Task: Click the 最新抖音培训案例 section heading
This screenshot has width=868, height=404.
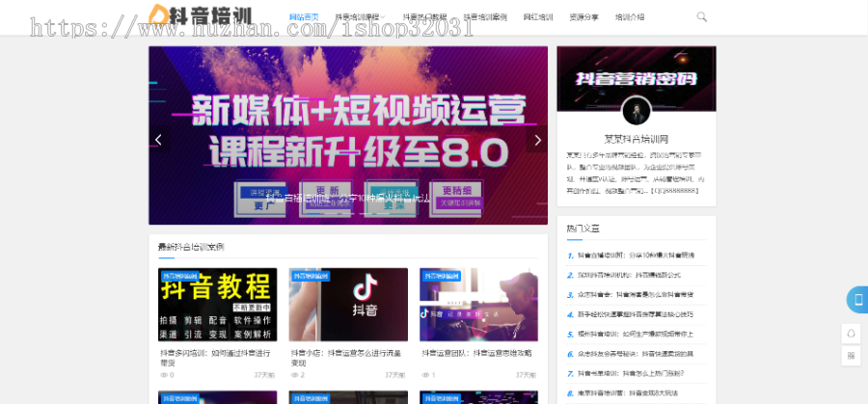Action: point(191,247)
